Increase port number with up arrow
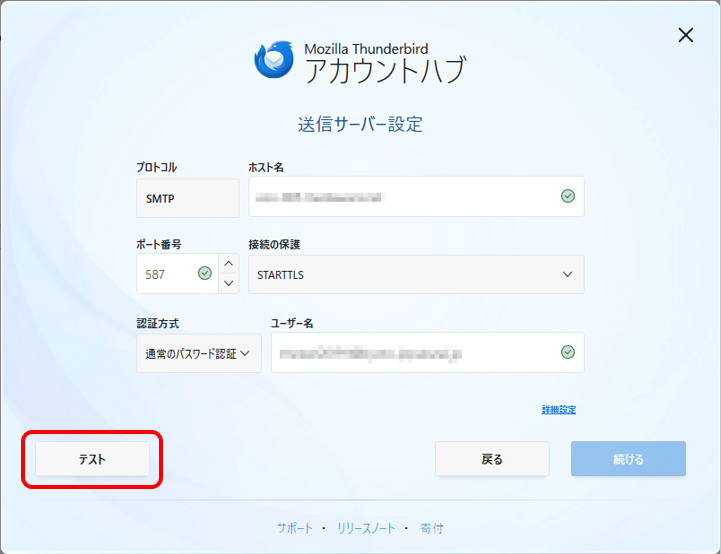The width and height of the screenshot is (721, 554). pyautogui.click(x=229, y=264)
